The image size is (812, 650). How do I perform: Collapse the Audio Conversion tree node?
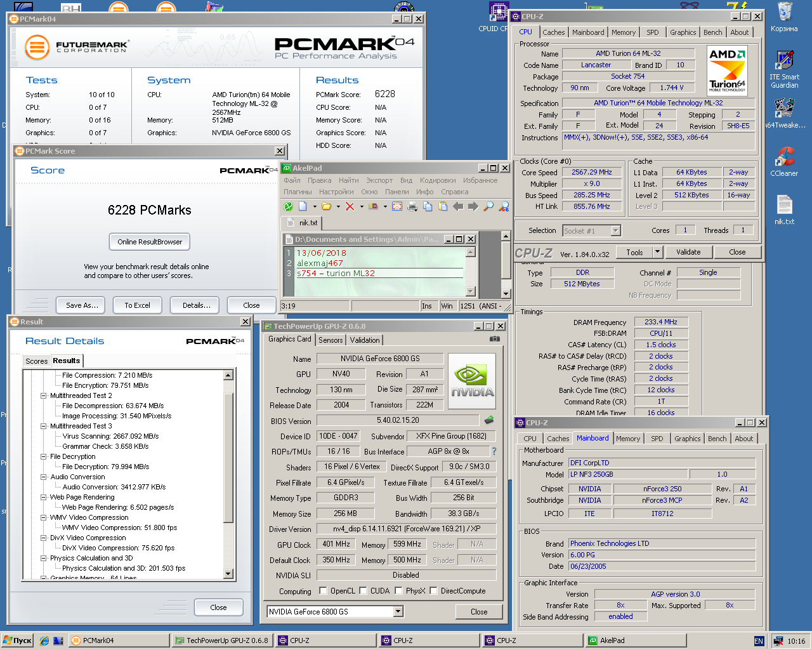point(44,477)
